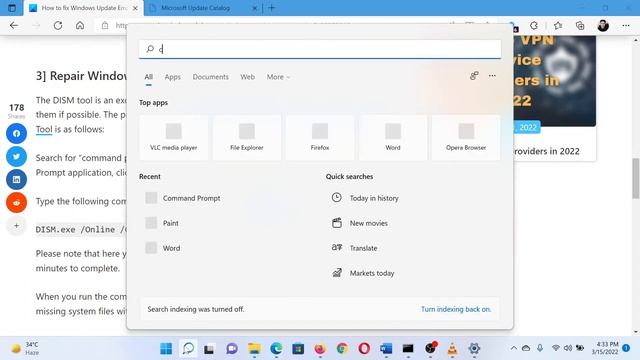The width and height of the screenshot is (640, 360).
Task: Open Opera Browser from Top apps
Action: click(466, 138)
